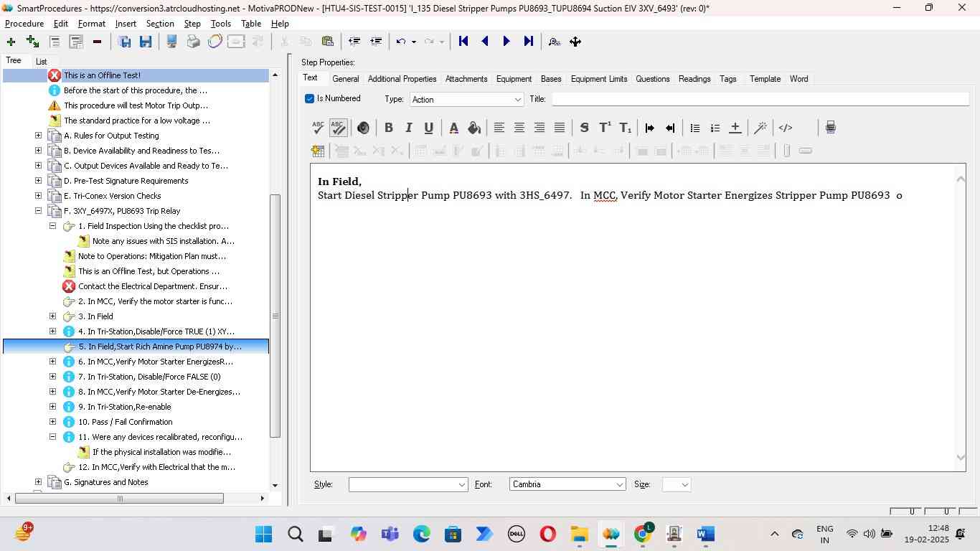Jump to last step navigation icon
Viewport: 980px width, 551px height.
[x=529, y=42]
